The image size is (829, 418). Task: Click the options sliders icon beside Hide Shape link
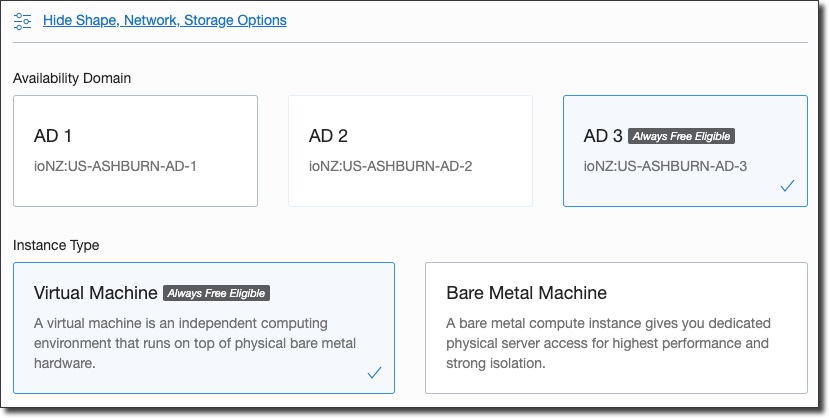point(23,20)
